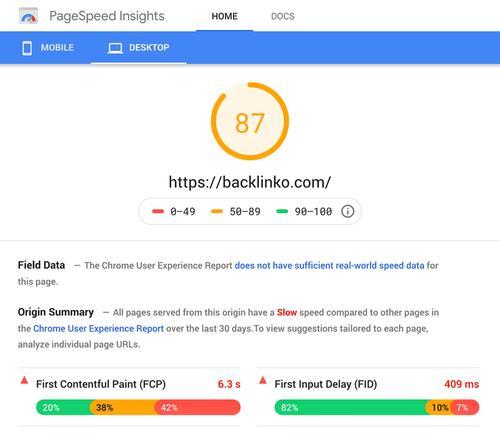This screenshot has width=500, height=437.
Task: Click the desktop laptop icon
Action: coord(115,48)
